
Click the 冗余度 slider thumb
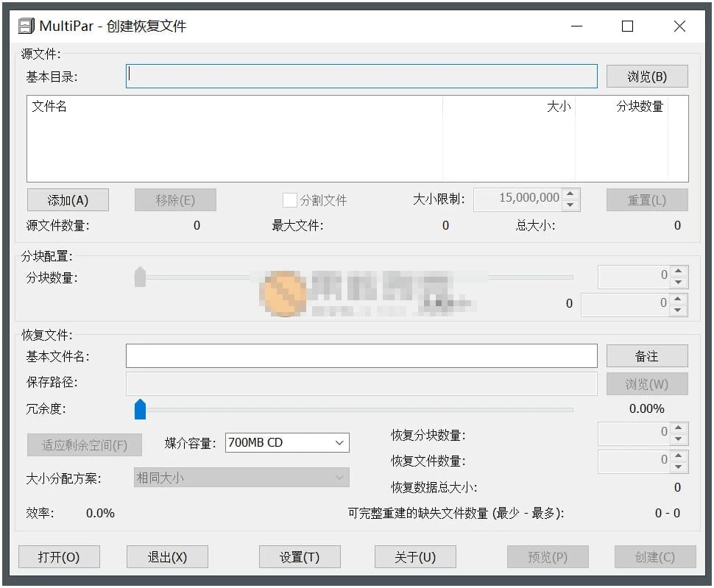pos(140,409)
